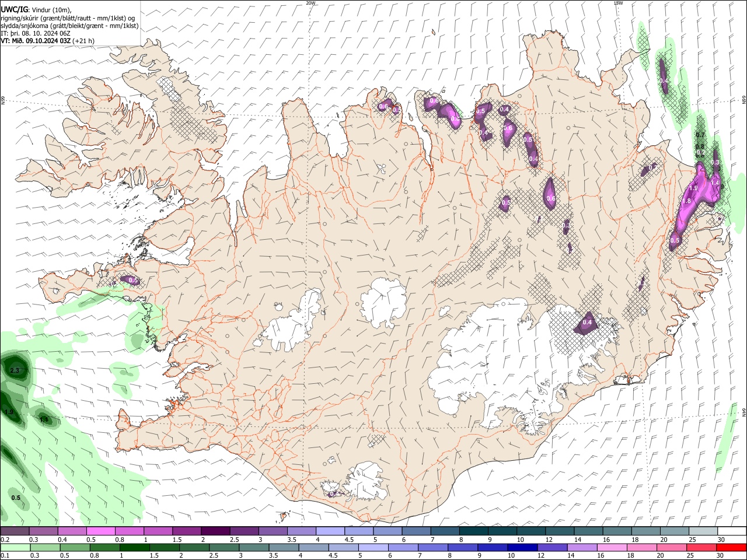Click the darkest purple legend swatch labelled 2
Image resolution: width=747 pixels, height=560 pixels.
click(215, 531)
